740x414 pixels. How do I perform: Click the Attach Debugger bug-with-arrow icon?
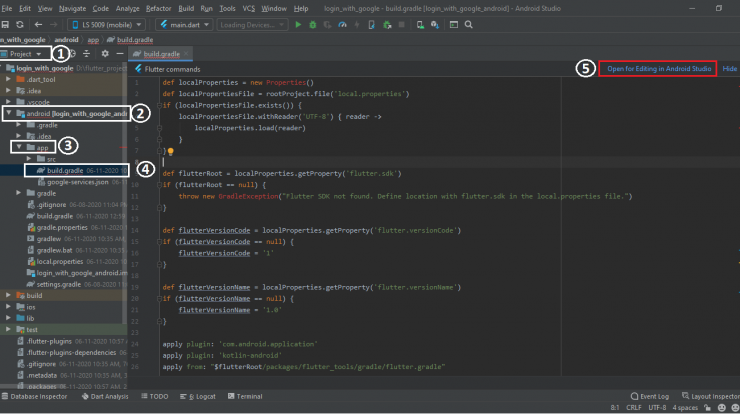tap(387, 25)
